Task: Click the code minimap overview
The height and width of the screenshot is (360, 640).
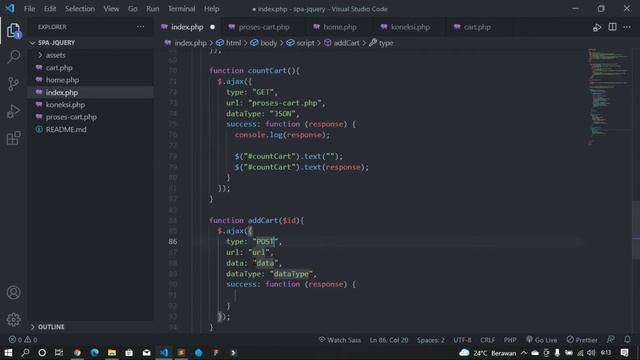Action: pyautogui.click(x=609, y=97)
